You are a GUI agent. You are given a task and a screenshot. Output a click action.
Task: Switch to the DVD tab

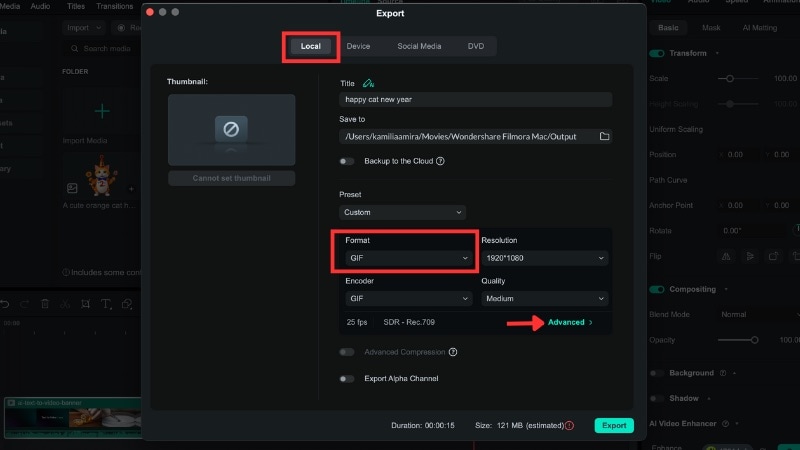click(476, 46)
